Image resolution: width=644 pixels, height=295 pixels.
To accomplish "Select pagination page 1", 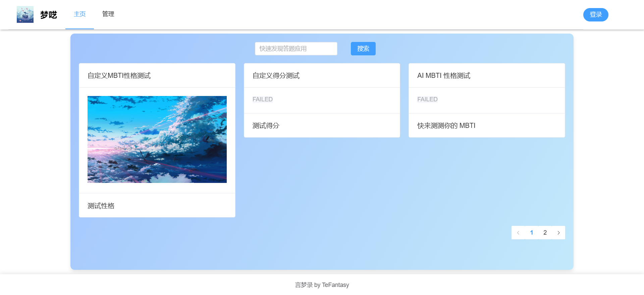I will [x=532, y=233].
